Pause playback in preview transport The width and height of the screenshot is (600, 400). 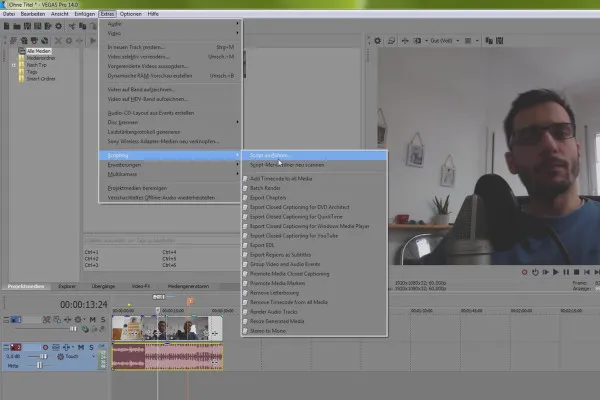[566, 272]
